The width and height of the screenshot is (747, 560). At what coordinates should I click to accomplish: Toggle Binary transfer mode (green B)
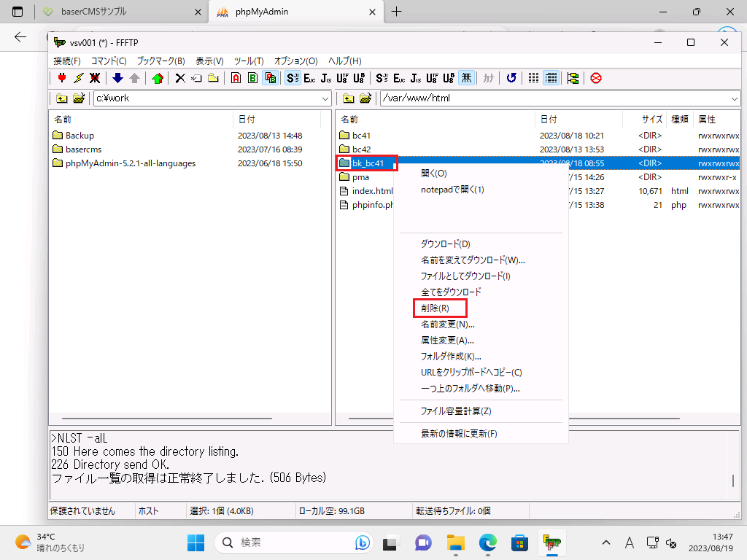coord(252,78)
